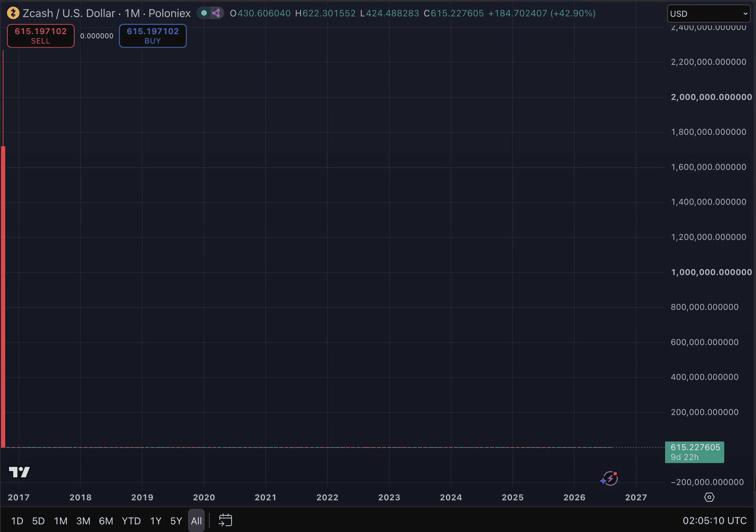Click the open value O430.606040

260,13
